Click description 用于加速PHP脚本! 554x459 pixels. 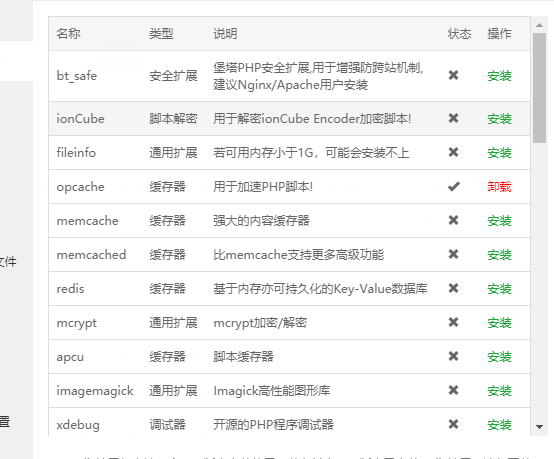[x=263, y=187]
